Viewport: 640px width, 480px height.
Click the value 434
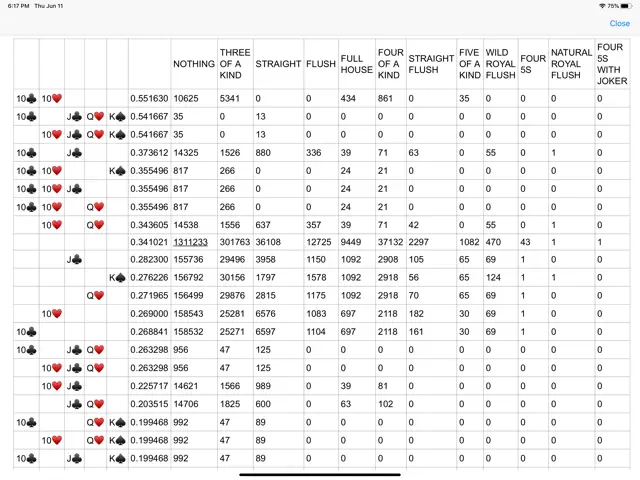tap(348, 98)
